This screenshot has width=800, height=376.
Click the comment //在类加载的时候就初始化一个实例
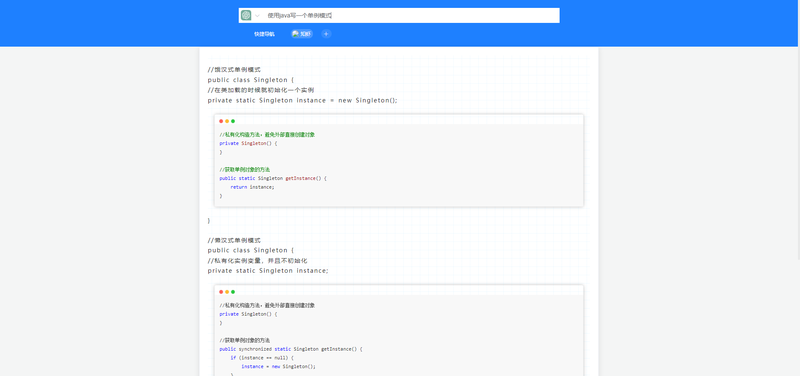click(x=261, y=90)
